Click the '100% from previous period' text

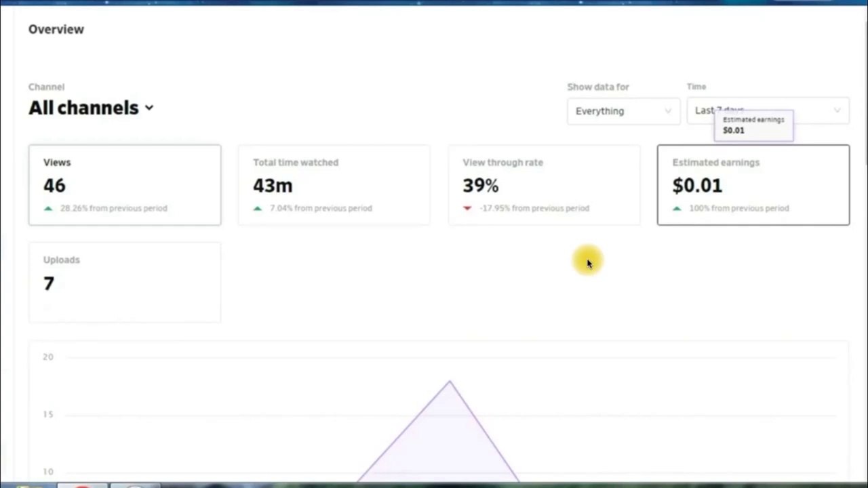click(739, 208)
